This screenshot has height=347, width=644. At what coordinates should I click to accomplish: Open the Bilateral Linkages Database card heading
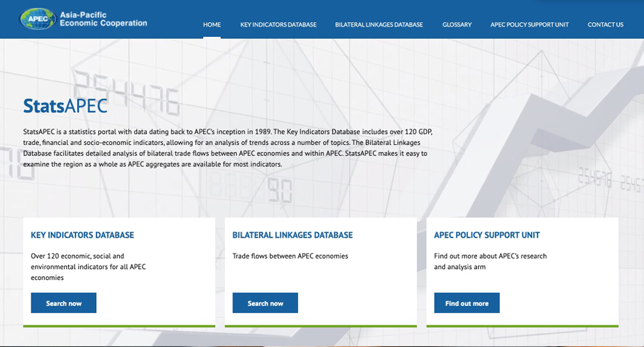292,236
